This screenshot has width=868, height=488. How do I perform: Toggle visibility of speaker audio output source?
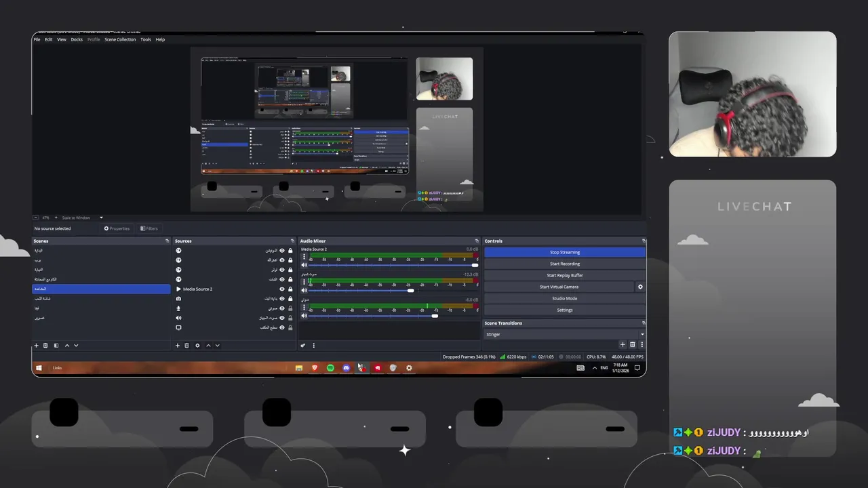282,318
